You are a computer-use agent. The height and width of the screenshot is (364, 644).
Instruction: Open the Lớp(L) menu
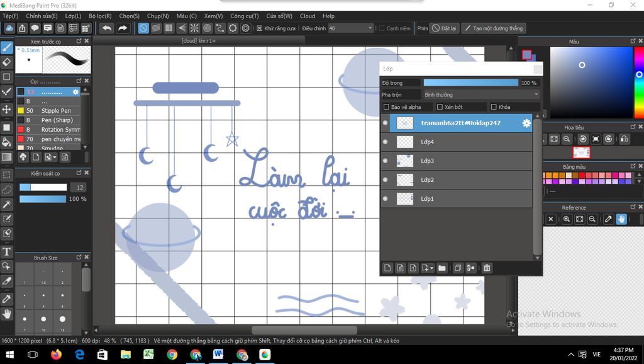[x=73, y=16]
